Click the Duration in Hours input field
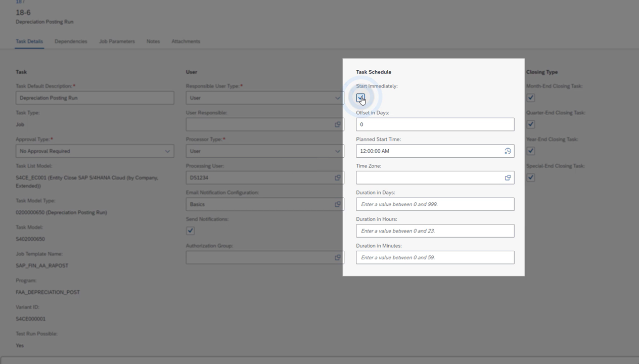 435,231
